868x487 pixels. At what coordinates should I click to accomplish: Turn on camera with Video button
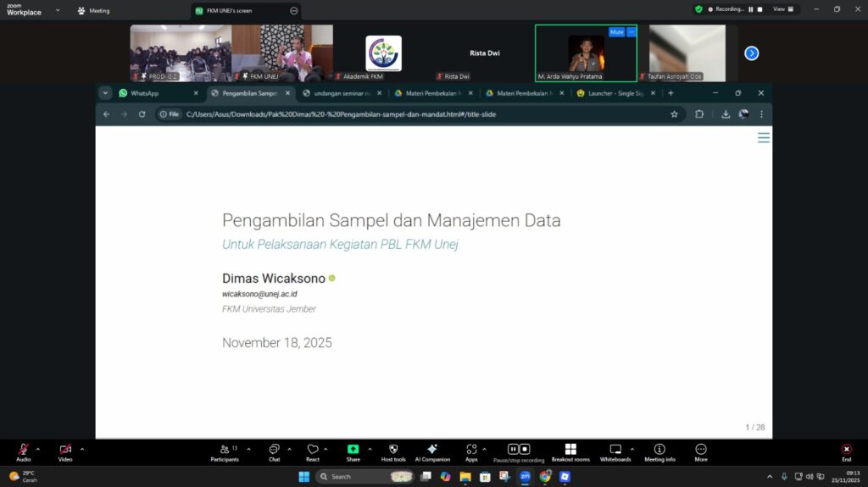pos(65,451)
